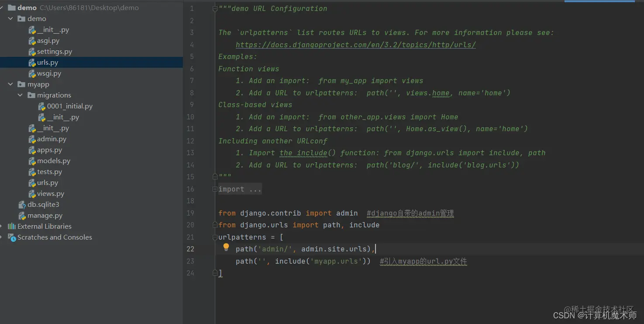Click line number 22 in the gutter

click(190, 249)
